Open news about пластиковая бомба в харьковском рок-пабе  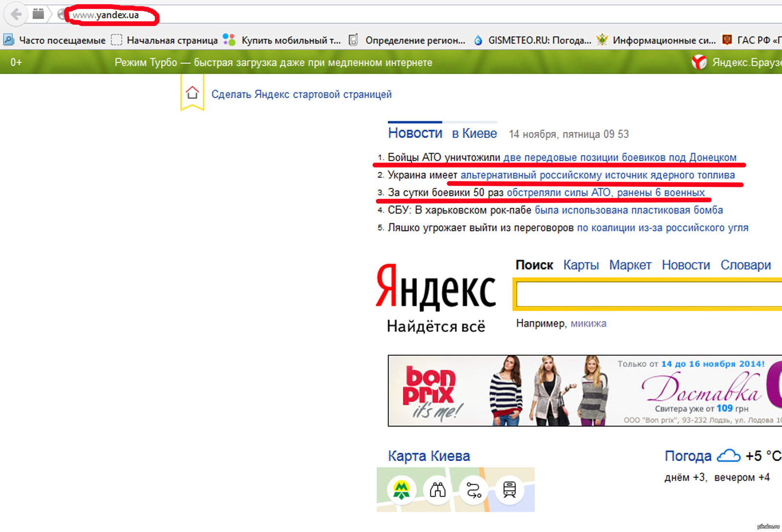629,210
